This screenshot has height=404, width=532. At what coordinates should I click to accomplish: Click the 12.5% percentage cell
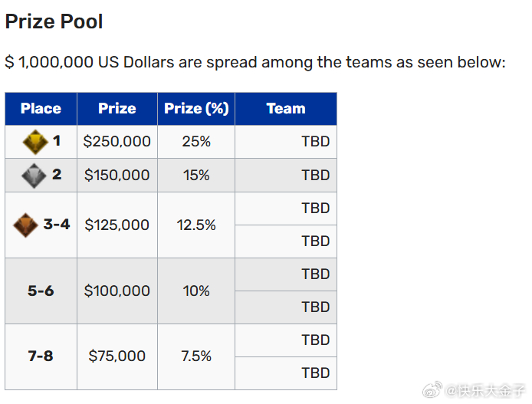tap(196, 225)
